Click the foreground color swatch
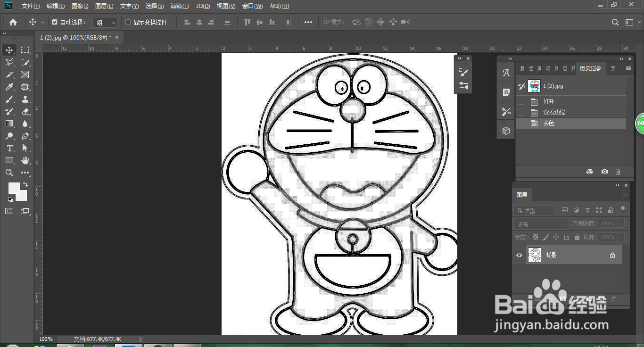The width and height of the screenshot is (644, 347). coord(14,188)
